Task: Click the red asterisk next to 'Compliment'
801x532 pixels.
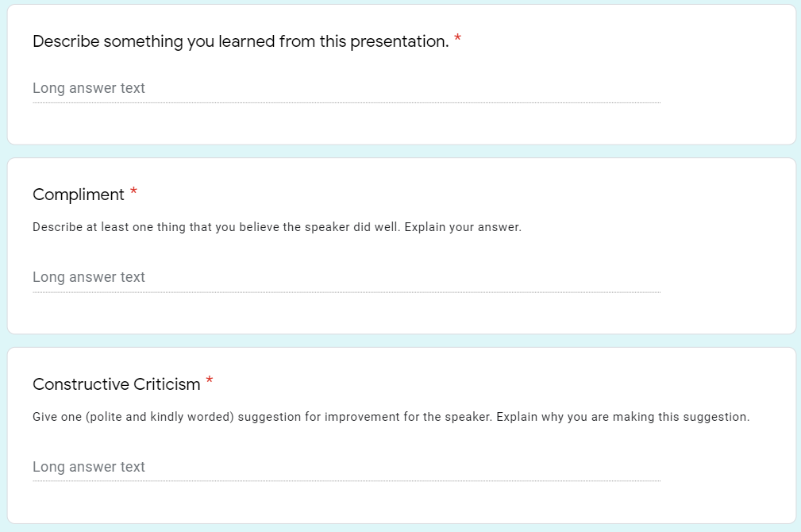Action: click(x=133, y=191)
